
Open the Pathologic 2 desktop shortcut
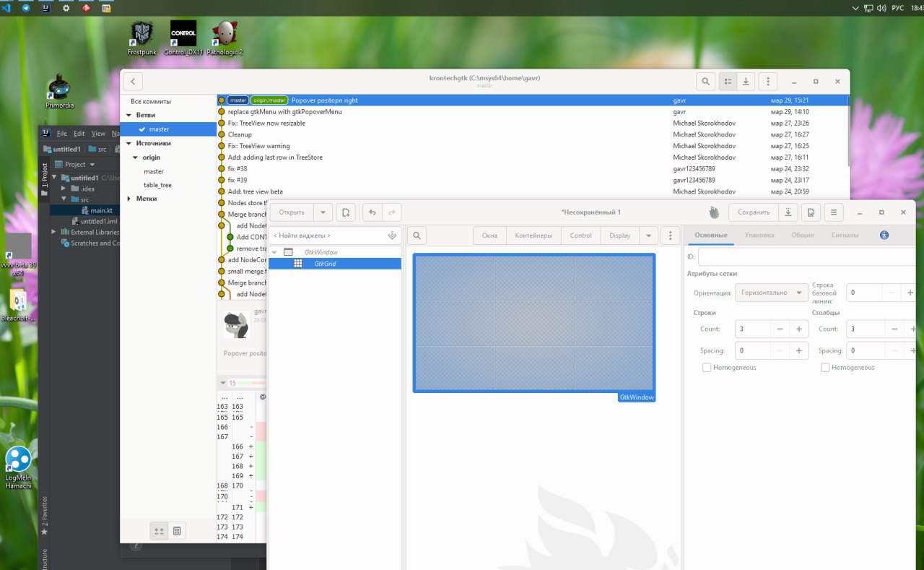pos(225,38)
